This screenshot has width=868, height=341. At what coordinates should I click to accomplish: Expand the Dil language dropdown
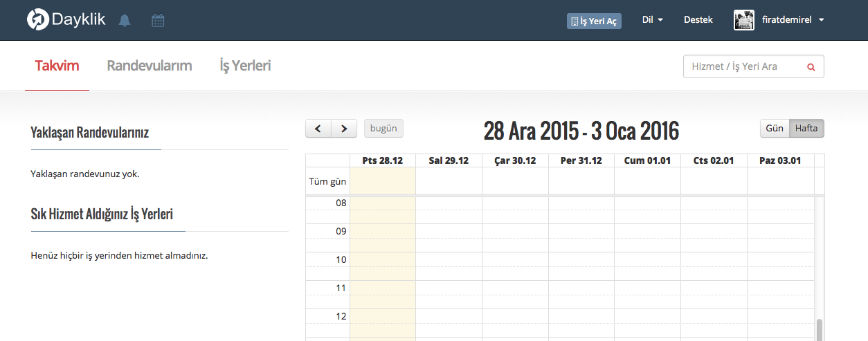652,20
